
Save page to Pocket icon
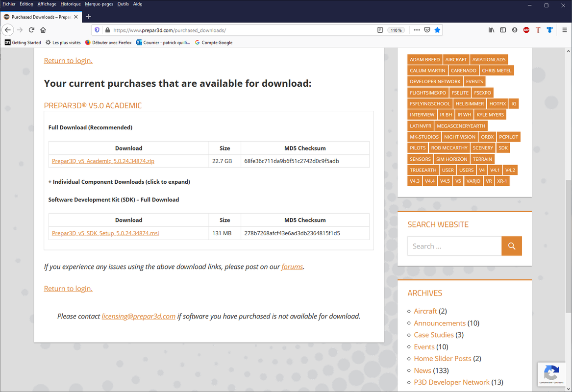click(427, 30)
